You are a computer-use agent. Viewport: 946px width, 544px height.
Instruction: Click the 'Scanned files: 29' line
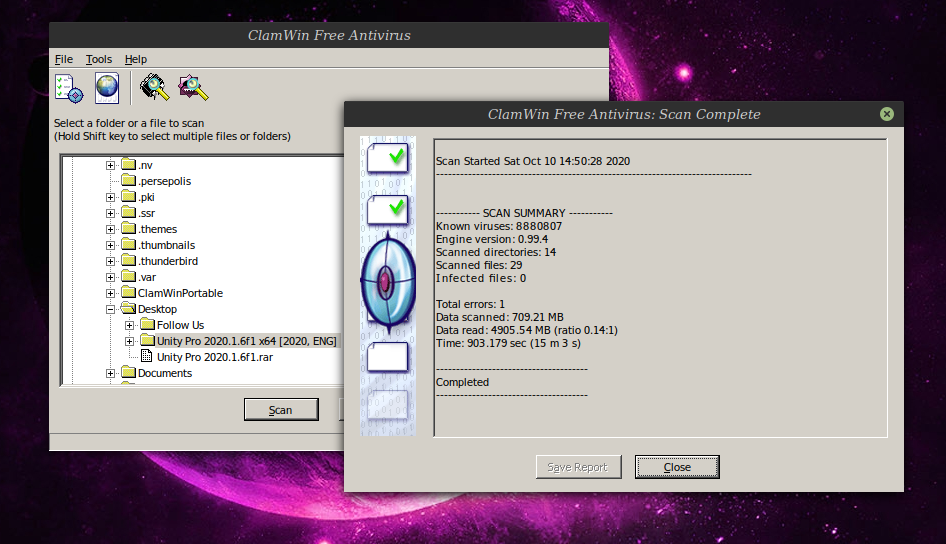(x=479, y=265)
